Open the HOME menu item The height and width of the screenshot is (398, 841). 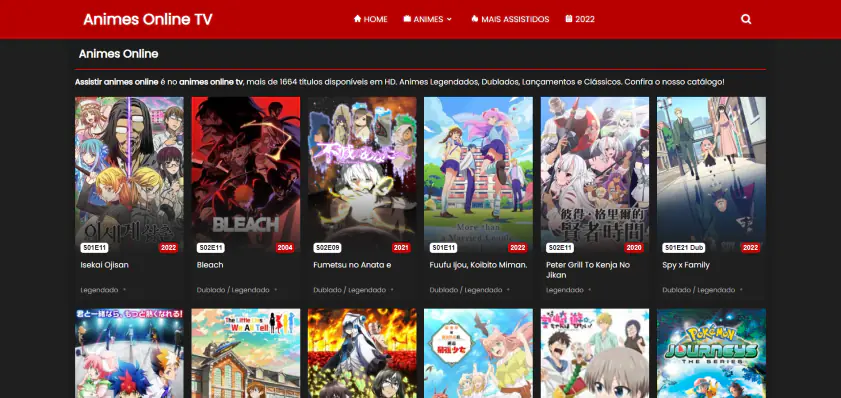click(371, 19)
